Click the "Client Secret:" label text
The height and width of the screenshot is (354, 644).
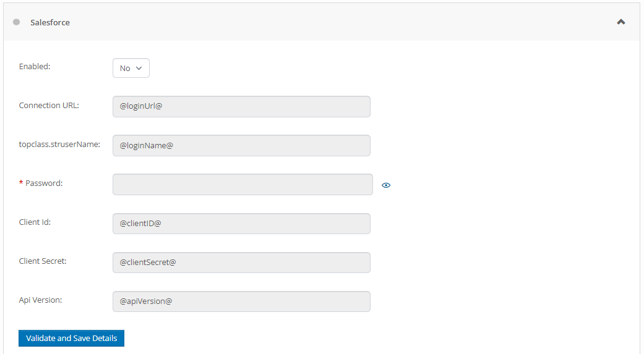pos(43,261)
